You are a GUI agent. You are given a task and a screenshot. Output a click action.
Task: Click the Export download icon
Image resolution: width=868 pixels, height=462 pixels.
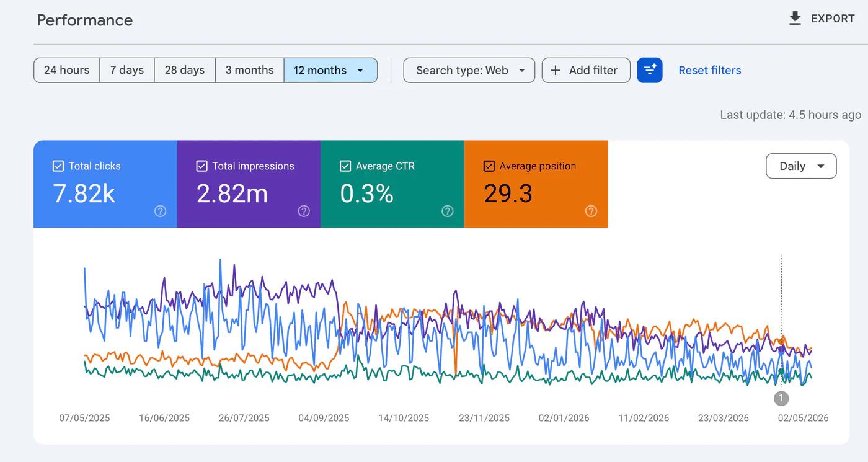tap(795, 19)
